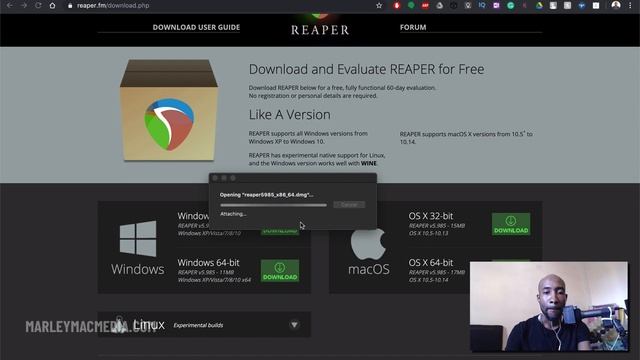Screen dimensions: 640x360
Task: Open the red ABP adblock extension
Action: [x=425, y=5]
